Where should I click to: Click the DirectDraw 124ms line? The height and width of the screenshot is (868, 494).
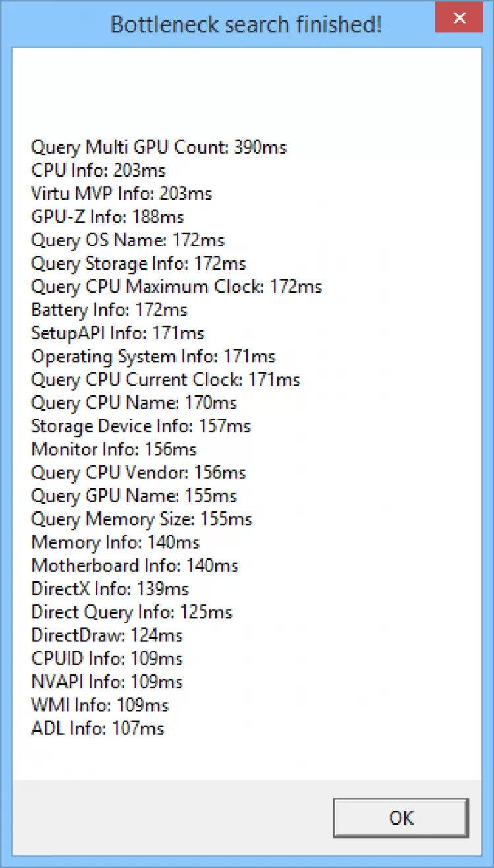pos(107,635)
